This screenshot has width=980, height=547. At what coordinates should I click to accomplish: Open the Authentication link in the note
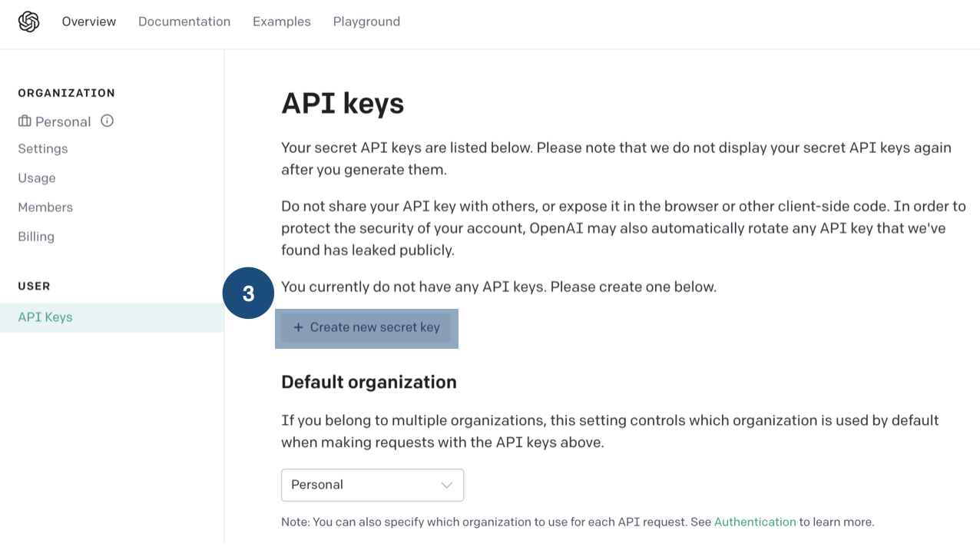click(755, 522)
